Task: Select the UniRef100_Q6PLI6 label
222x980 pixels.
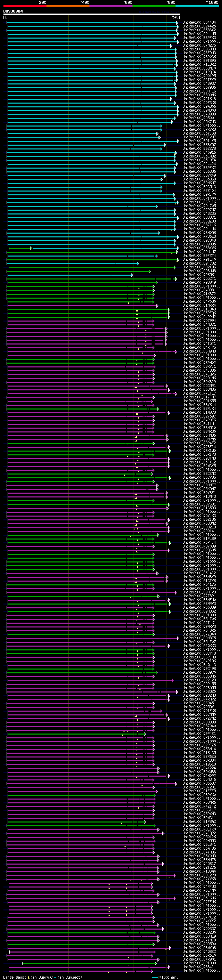Action: [x=199, y=202]
